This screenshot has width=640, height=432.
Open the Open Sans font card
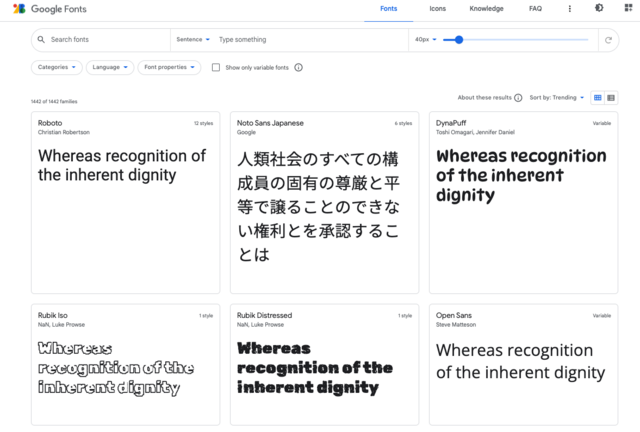(523, 365)
